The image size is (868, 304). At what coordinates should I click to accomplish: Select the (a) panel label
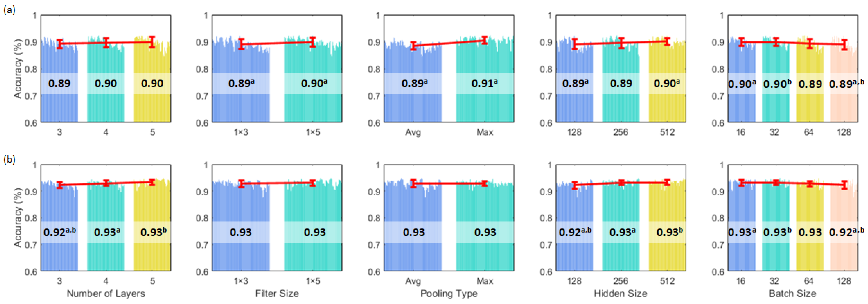pos(9,10)
